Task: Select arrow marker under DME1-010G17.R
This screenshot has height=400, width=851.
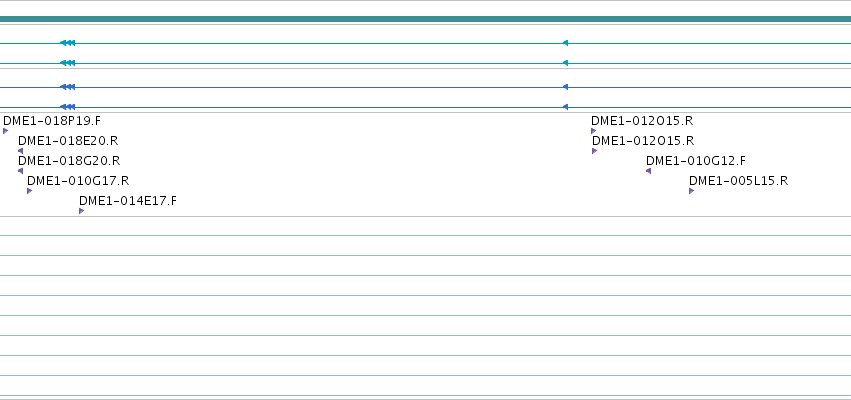Action: pyautogui.click(x=30, y=191)
